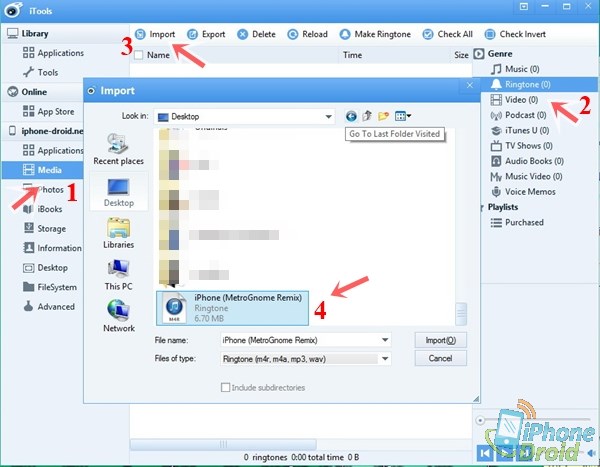The width and height of the screenshot is (600, 467).
Task: Open Advanced in the sidebar
Action: [49, 307]
